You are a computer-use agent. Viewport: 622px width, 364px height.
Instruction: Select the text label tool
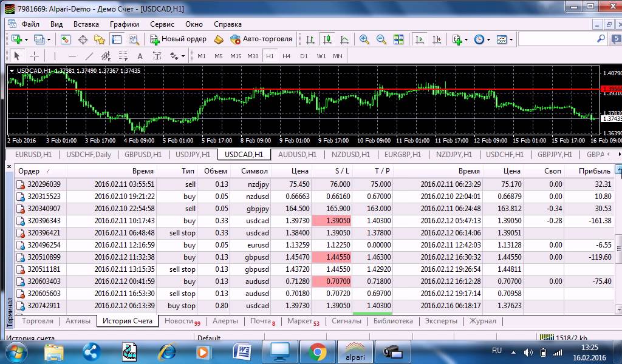click(x=157, y=56)
